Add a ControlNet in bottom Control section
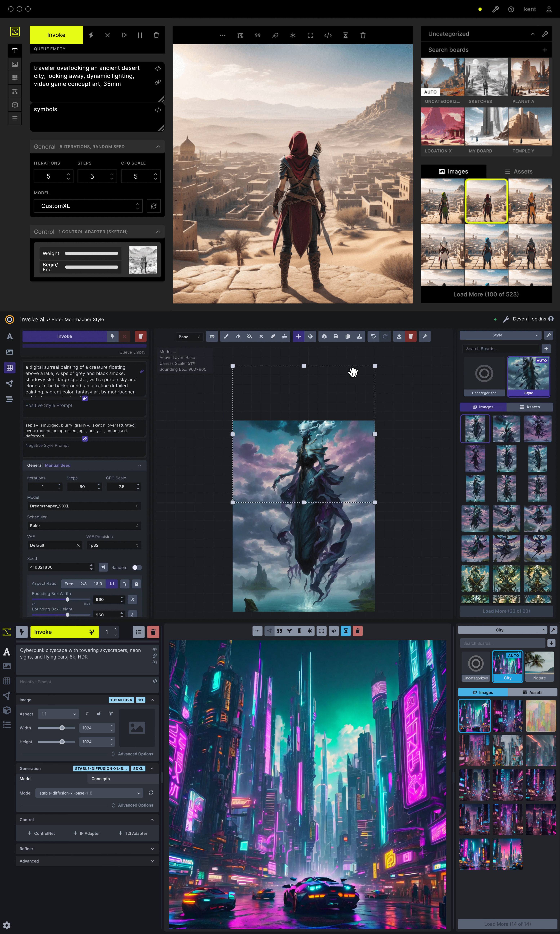 [41, 833]
